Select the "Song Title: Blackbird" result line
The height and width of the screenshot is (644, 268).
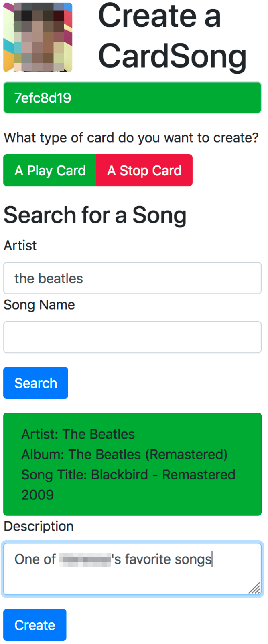tap(128, 475)
